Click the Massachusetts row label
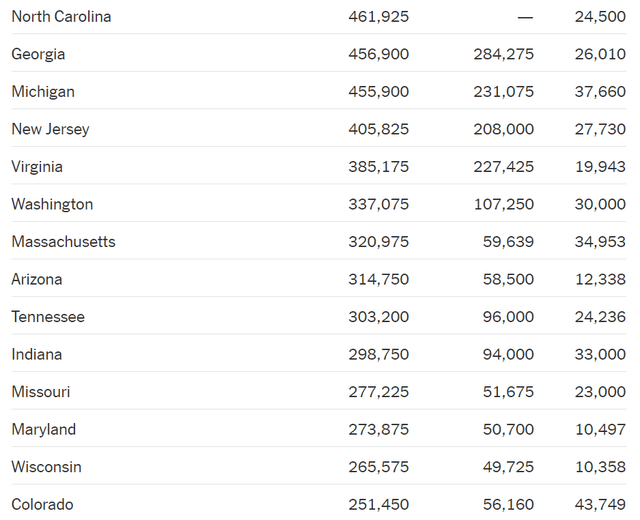The width and height of the screenshot is (640, 520). pyautogui.click(x=63, y=242)
